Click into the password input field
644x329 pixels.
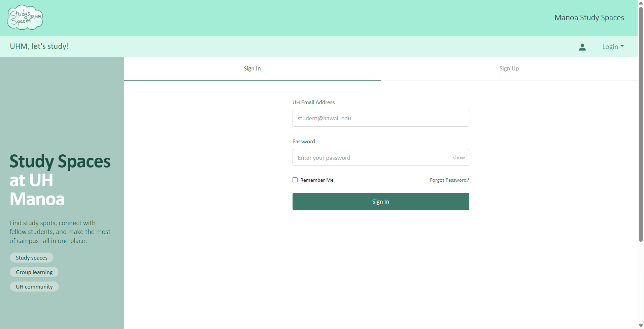pyautogui.click(x=370, y=157)
